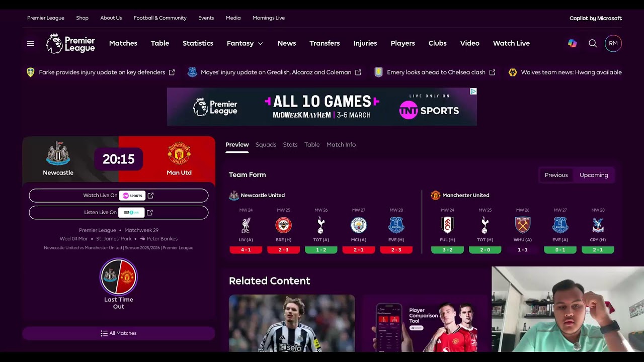Click the Fulham crest in Man Utd form
644x362 pixels.
(447, 225)
